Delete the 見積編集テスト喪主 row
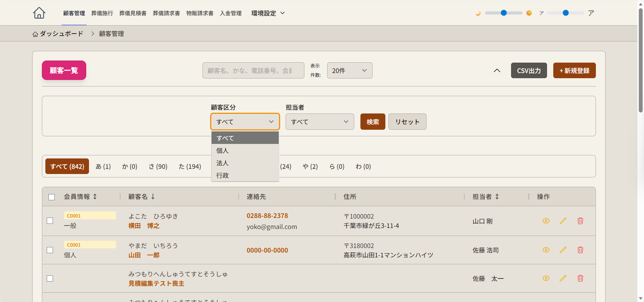This screenshot has height=302, width=644. click(x=580, y=278)
